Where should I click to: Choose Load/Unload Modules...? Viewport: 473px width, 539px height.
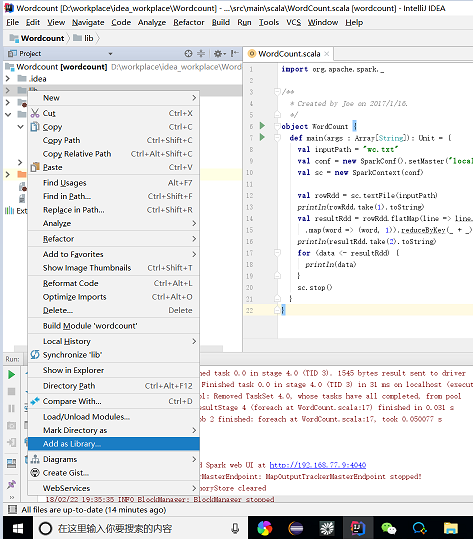(x=114, y=417)
